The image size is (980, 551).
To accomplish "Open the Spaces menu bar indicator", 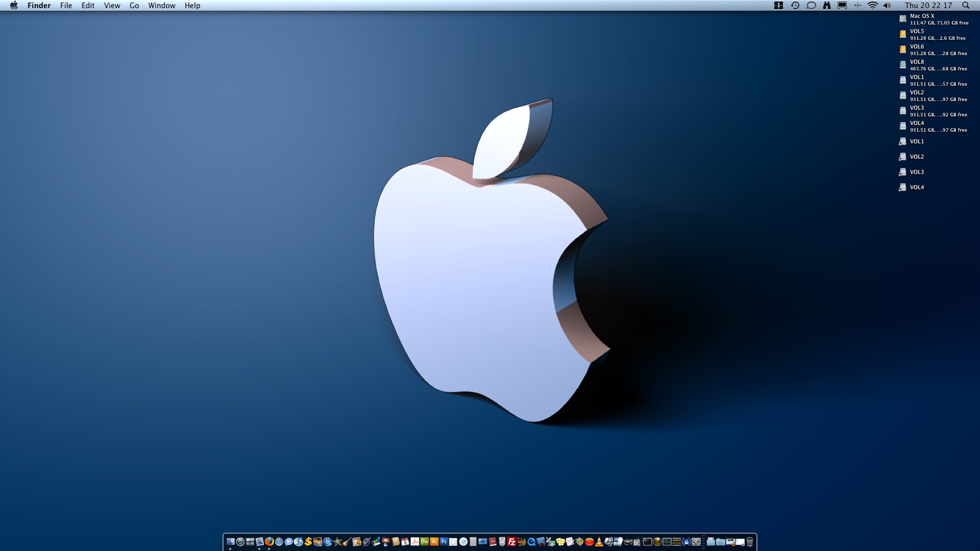I will point(778,6).
